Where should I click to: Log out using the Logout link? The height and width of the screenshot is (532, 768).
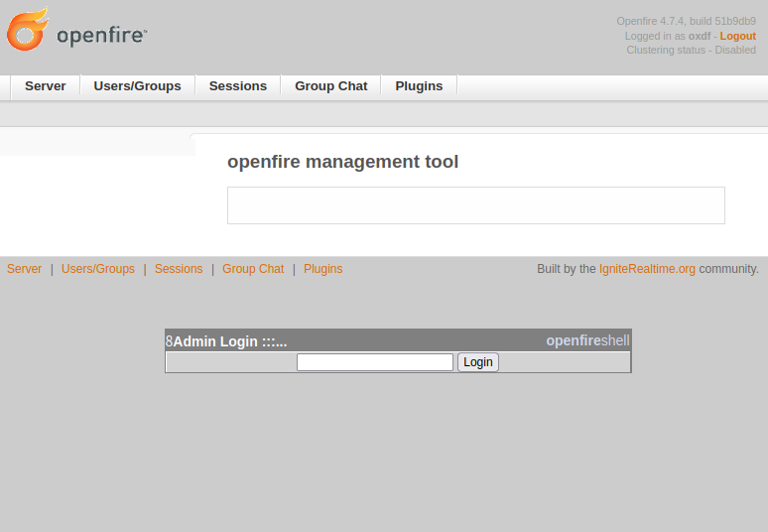tap(737, 36)
